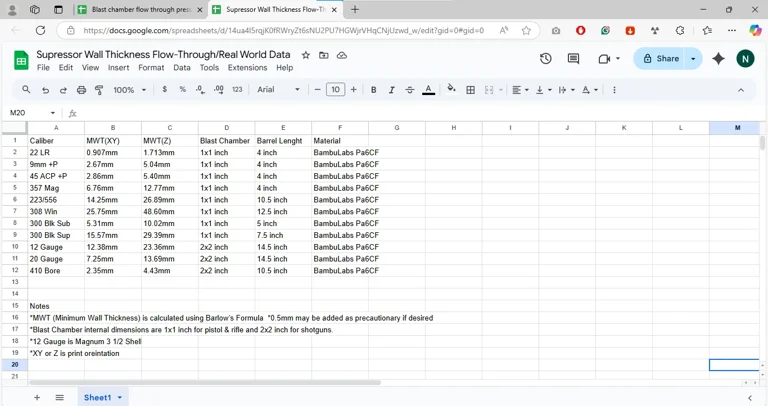Click the Undo icon in toolbar
Image resolution: width=768 pixels, height=406 pixels.
[45, 90]
